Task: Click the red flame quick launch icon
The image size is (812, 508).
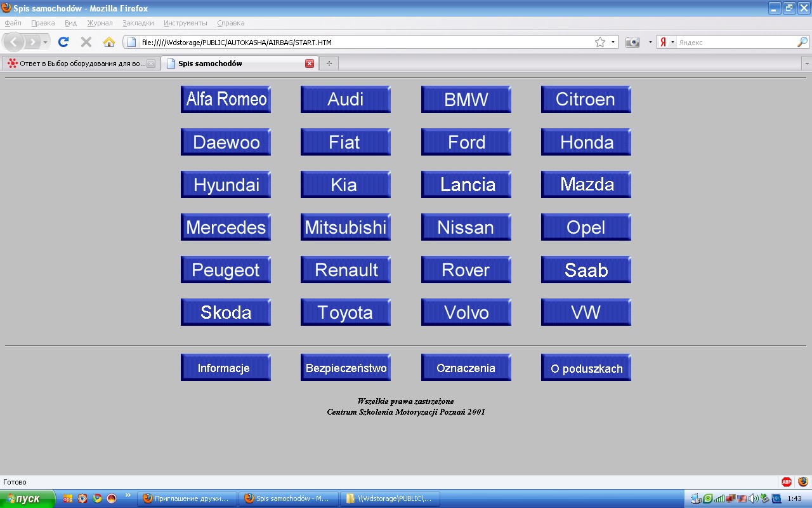Action: [x=112, y=498]
